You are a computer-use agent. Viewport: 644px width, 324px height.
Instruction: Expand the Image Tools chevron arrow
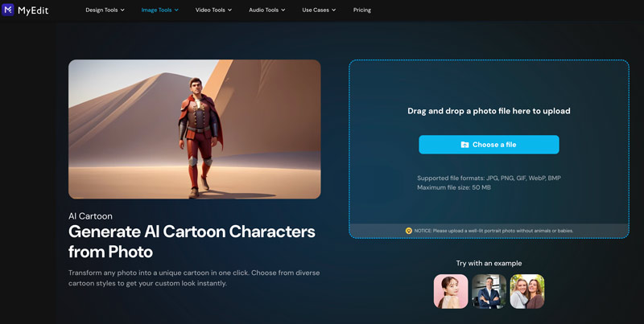[176, 10]
